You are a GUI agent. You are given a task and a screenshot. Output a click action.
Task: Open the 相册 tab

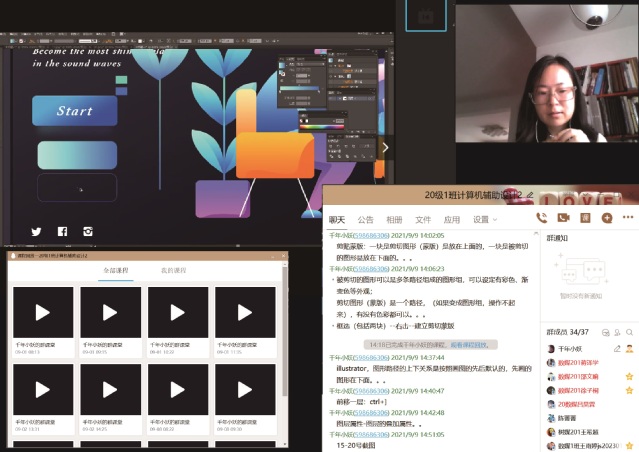click(394, 219)
